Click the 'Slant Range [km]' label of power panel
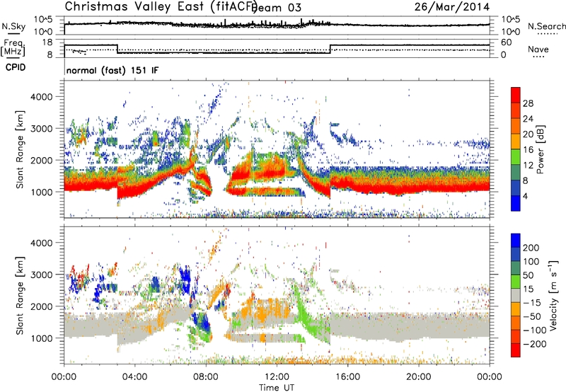Viewport: 566px width, 392px height. click(20, 149)
